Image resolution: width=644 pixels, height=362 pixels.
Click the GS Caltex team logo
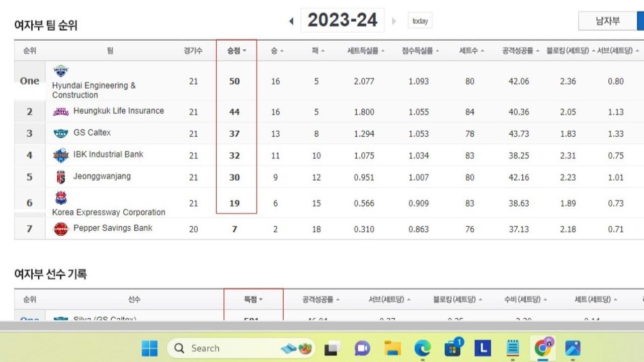click(x=60, y=133)
